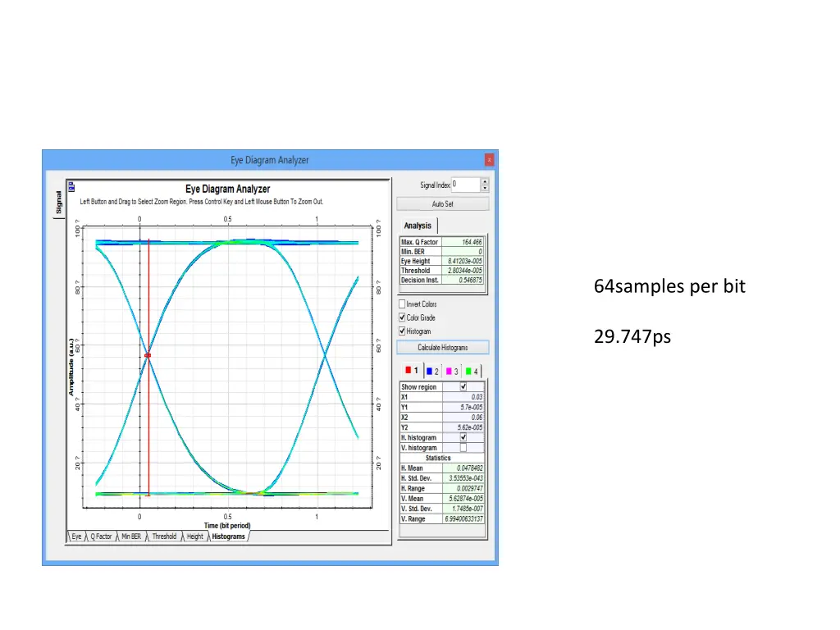This screenshot has width=840, height=630.
Task: Select red histogram region tab 1
Action: click(412, 371)
